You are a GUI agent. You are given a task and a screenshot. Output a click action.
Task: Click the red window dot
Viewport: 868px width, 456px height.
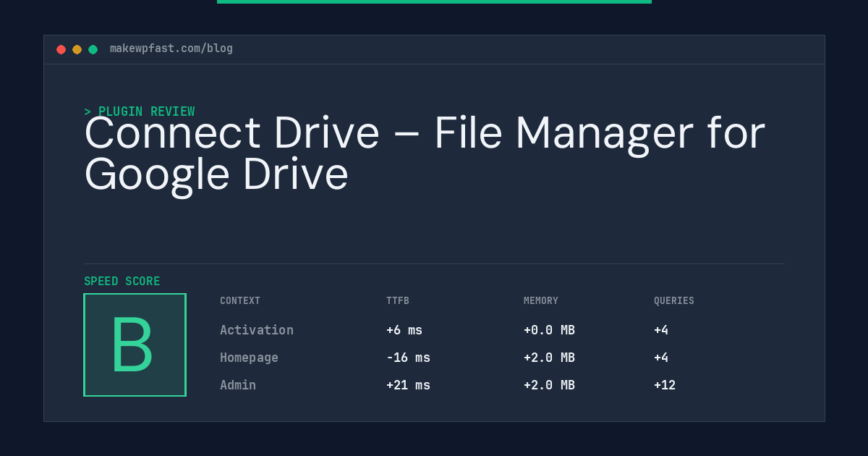coord(61,49)
